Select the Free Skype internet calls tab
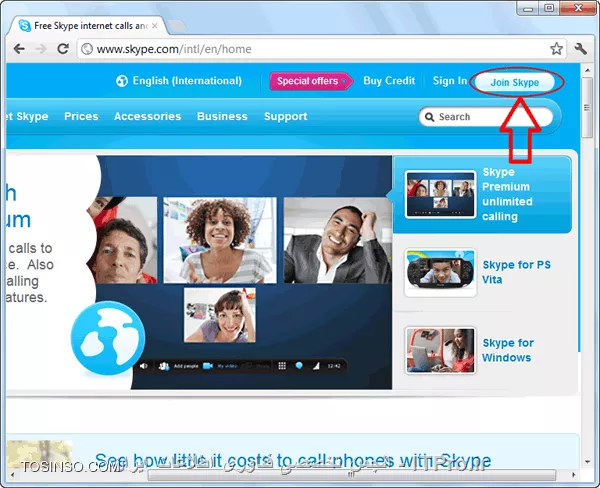The width and height of the screenshot is (600, 488). pyautogui.click(x=88, y=26)
